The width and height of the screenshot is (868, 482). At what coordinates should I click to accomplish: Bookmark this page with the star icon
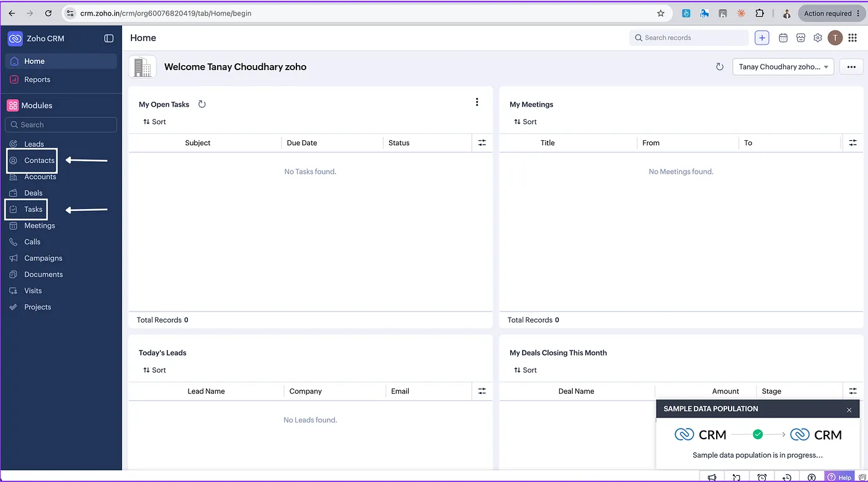pyautogui.click(x=661, y=13)
